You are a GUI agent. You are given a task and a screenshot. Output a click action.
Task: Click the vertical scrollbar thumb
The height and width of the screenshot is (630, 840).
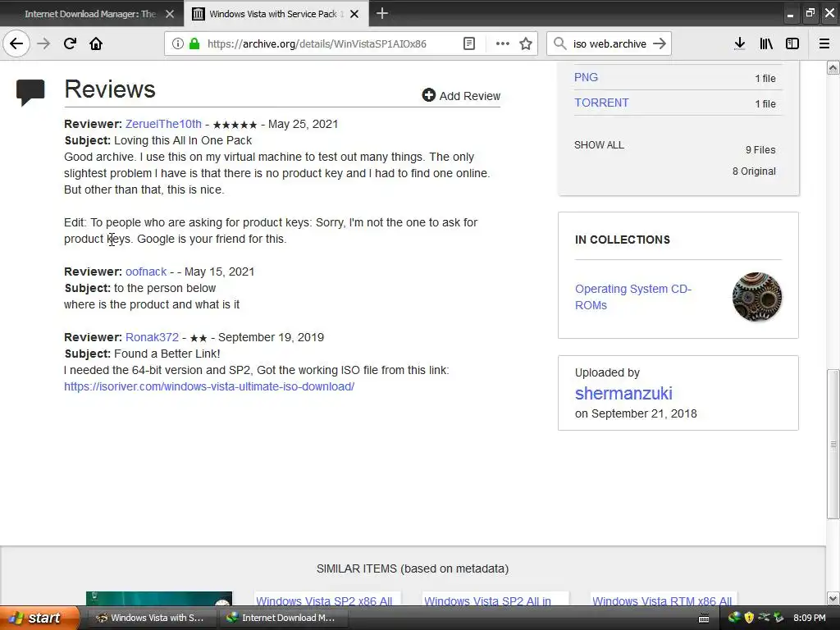point(833,444)
